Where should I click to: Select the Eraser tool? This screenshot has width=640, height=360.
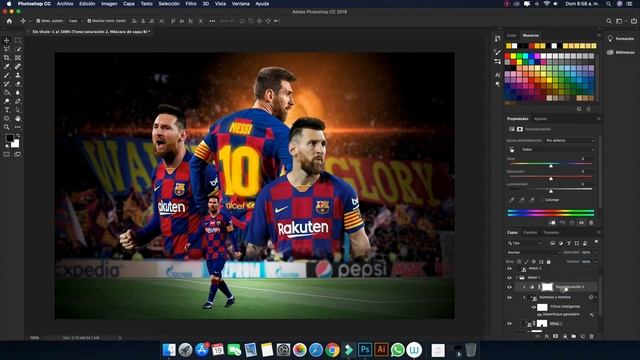[x=18, y=84]
